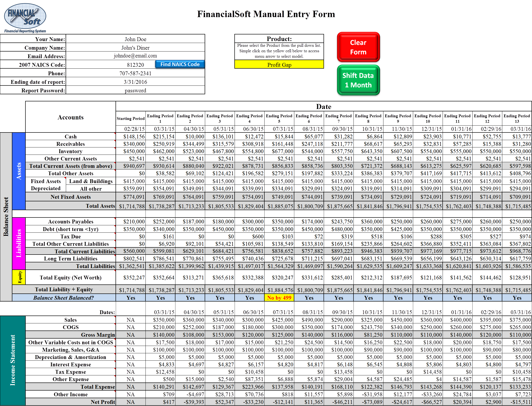Open the yellow Profit Gap product dropdown
The image size is (532, 406).
(x=279, y=65)
